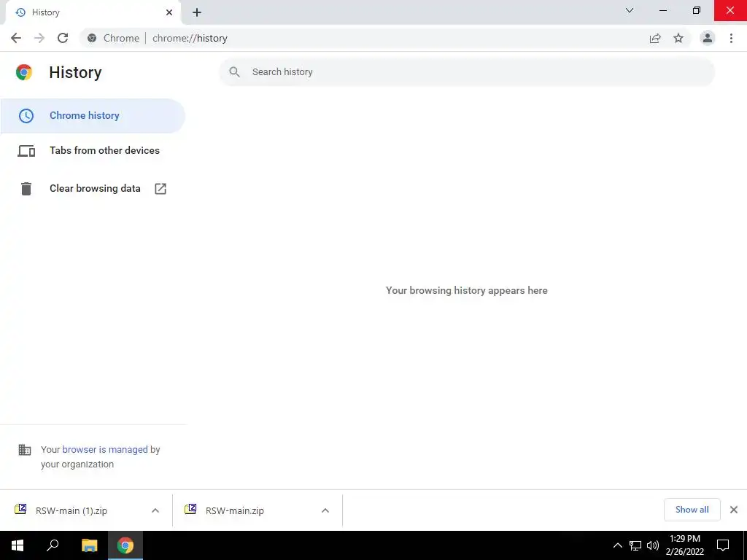Open the Windows Start menu
Viewport: 747px width, 560px height.
click(x=18, y=545)
